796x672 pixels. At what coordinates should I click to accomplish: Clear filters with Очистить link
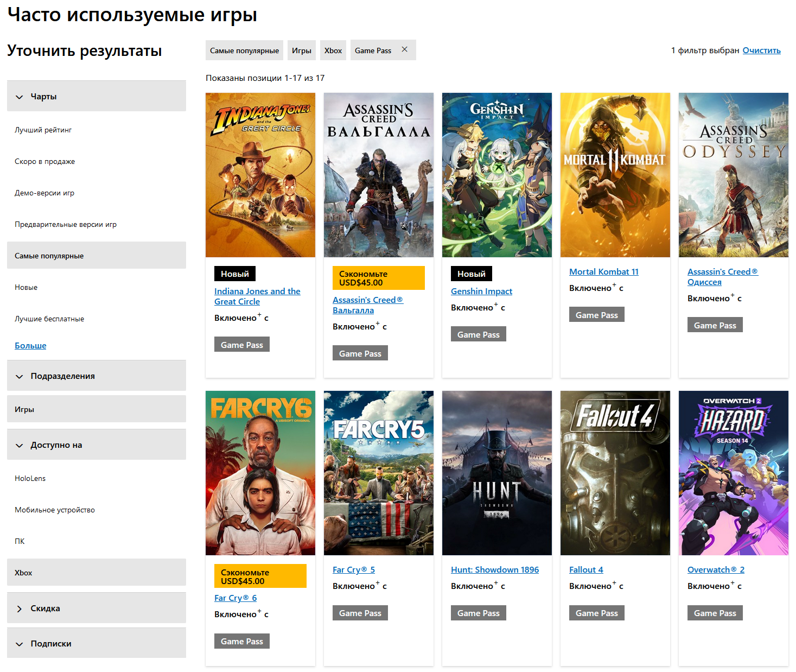click(x=761, y=50)
